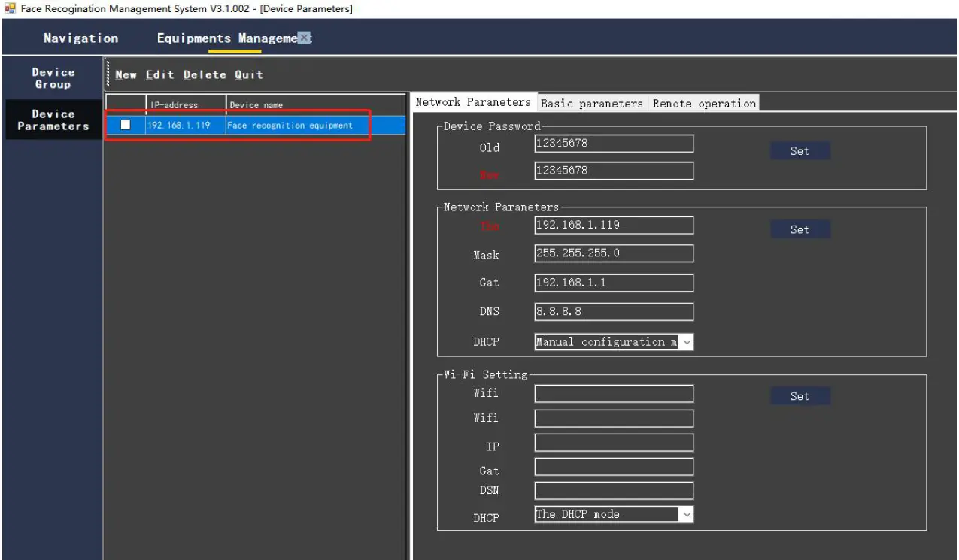The image size is (959, 560).
Task: Select the Network Parameters tab
Action: (x=473, y=101)
